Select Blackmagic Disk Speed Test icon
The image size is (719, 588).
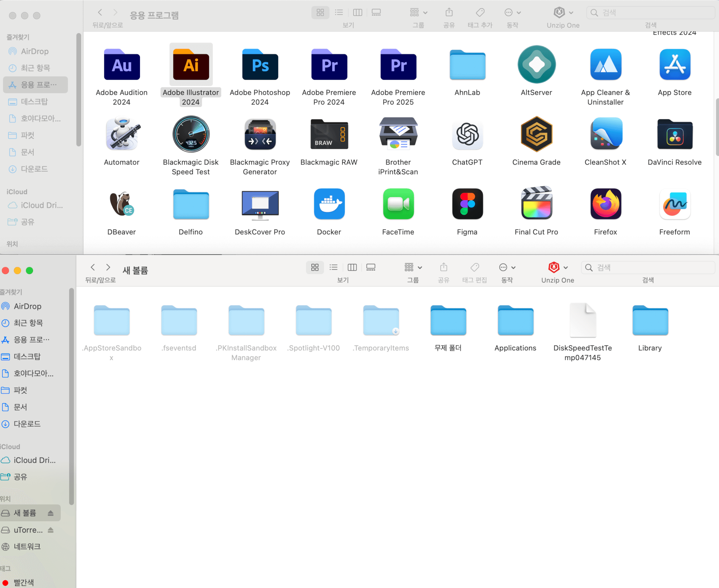(191, 134)
